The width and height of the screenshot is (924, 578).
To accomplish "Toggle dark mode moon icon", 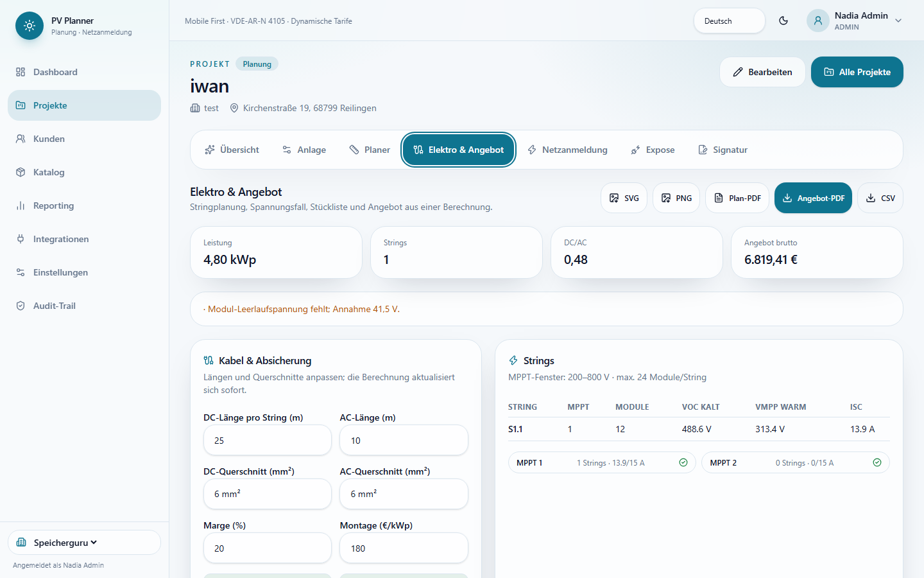I will point(783,21).
